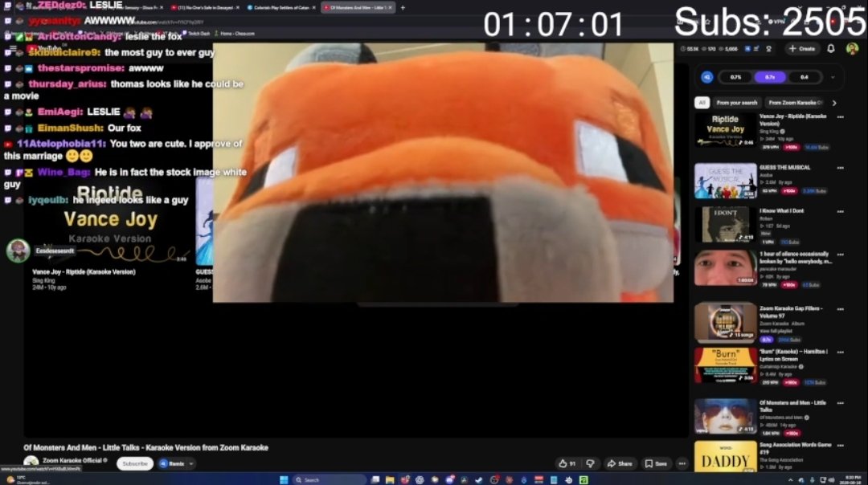Open the Riptide Vance Joy sidebar thumbnail
The image size is (868, 485).
[x=725, y=130]
